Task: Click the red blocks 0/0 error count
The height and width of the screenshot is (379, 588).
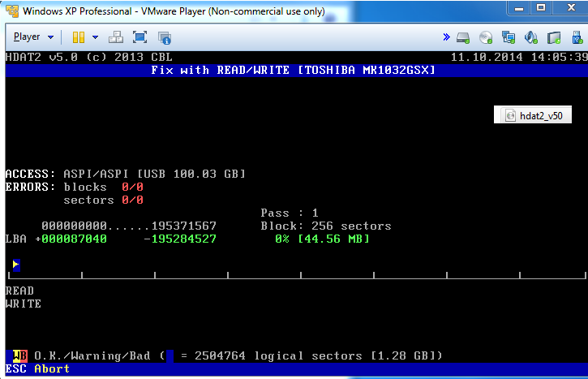Action: (132, 187)
